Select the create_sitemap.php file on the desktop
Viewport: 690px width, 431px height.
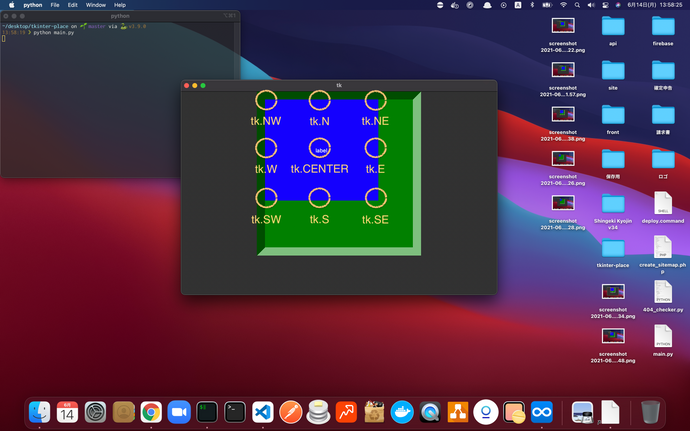point(663,254)
